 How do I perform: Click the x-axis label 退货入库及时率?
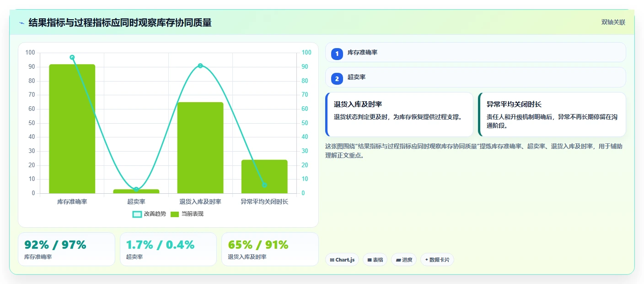pyautogui.click(x=200, y=202)
